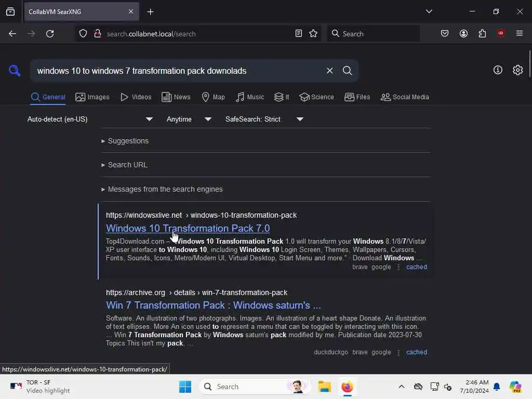Open clock showing 2:46 AM

[x=474, y=387]
